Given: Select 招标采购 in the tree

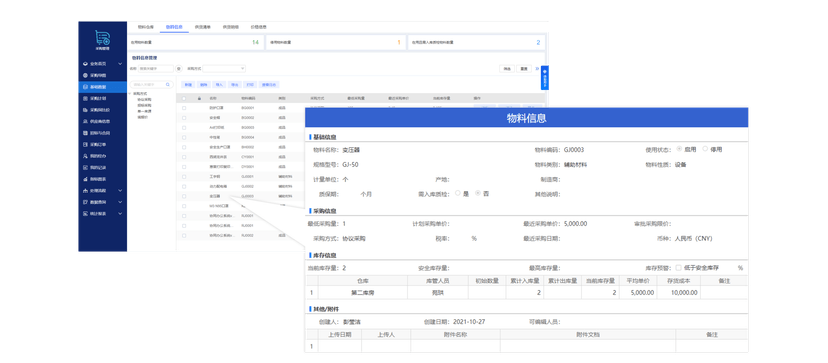Looking at the screenshot, I should [144, 105].
